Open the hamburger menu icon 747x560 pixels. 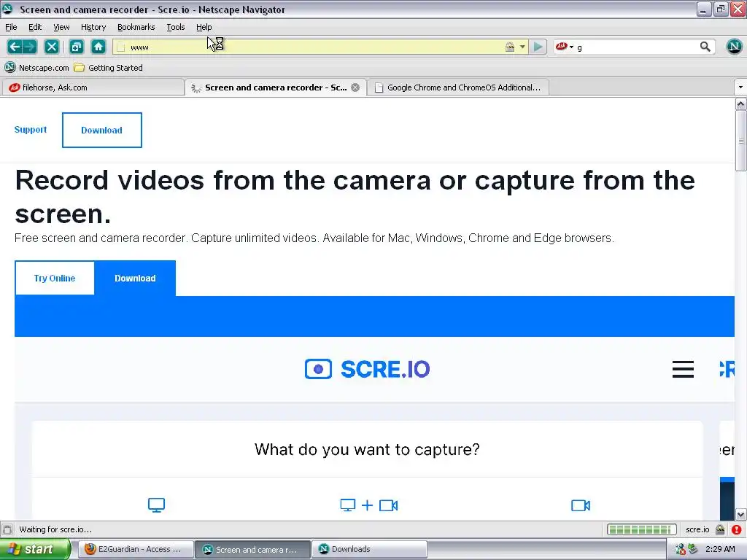pos(683,369)
